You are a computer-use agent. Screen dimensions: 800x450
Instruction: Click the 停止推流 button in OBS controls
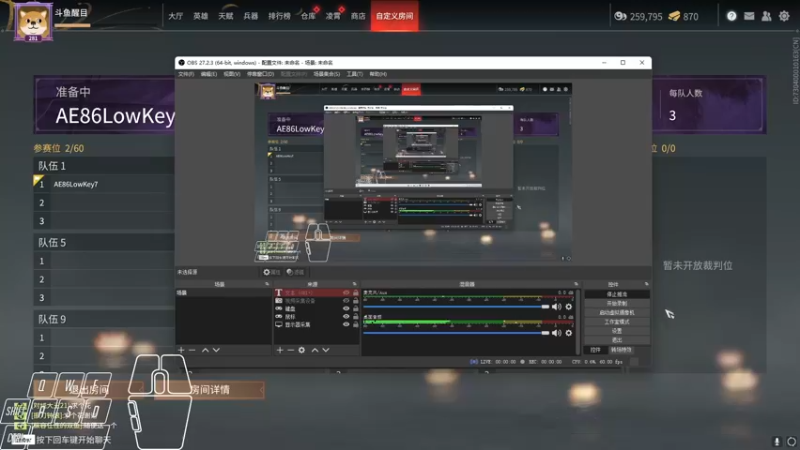pos(617,294)
